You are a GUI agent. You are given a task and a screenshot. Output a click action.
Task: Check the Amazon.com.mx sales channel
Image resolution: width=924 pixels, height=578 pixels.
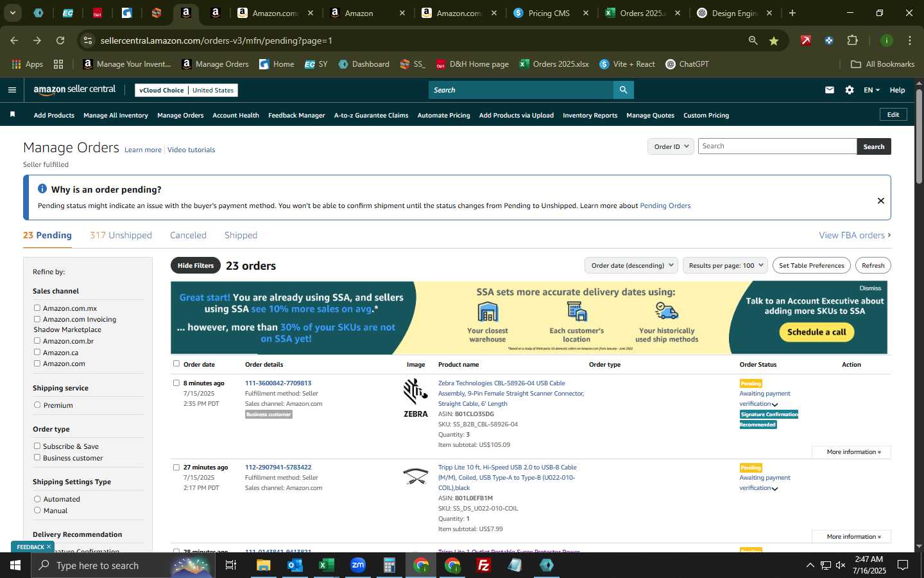tap(37, 308)
